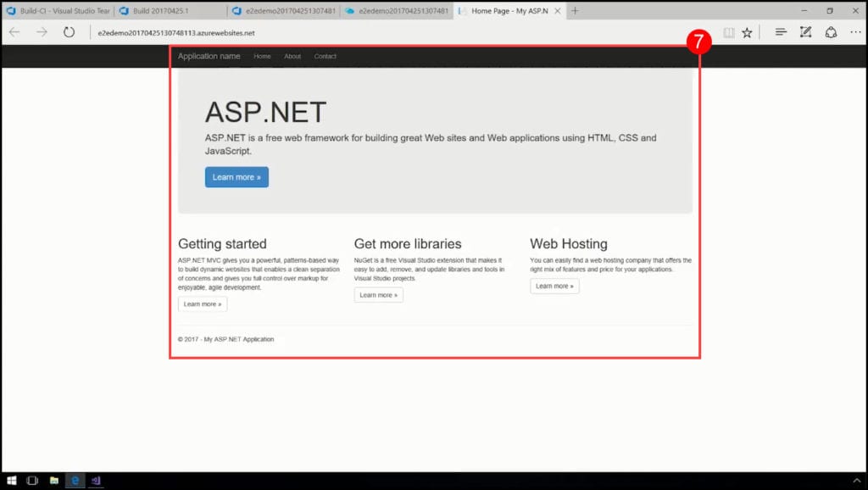
Task: Open Visual Studio from the taskbar
Action: (x=96, y=480)
